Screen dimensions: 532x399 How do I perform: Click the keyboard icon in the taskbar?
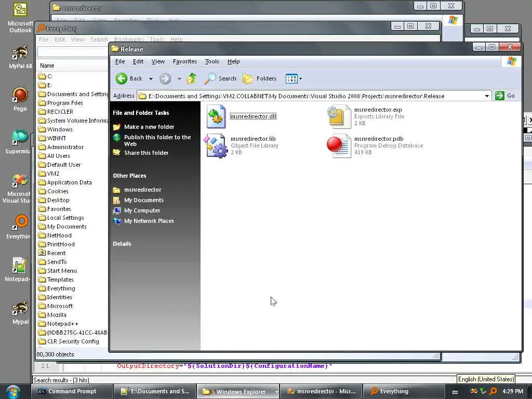pyautogui.click(x=455, y=392)
